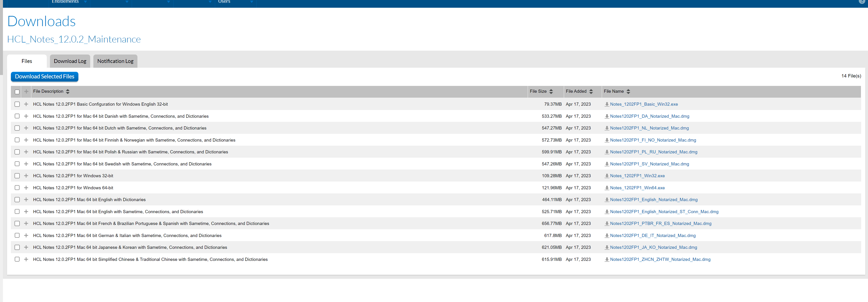This screenshot has height=302, width=868.
Task: Click the HCL_Notes_12.0.2_Maintenance heading
Action: point(74,40)
